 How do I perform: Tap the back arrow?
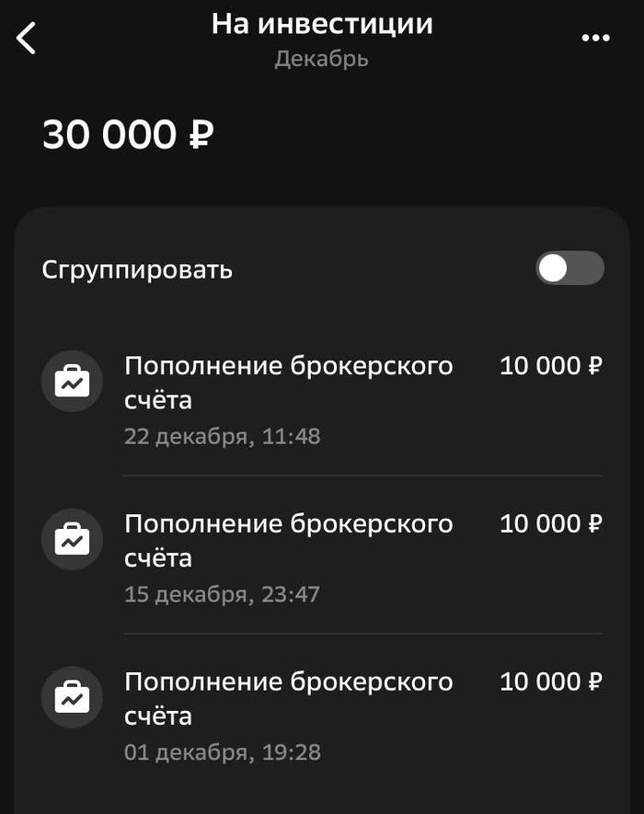click(27, 39)
